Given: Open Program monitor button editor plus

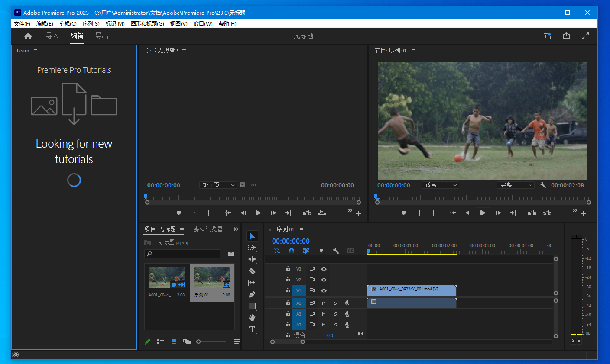Looking at the screenshot, I should (x=584, y=214).
